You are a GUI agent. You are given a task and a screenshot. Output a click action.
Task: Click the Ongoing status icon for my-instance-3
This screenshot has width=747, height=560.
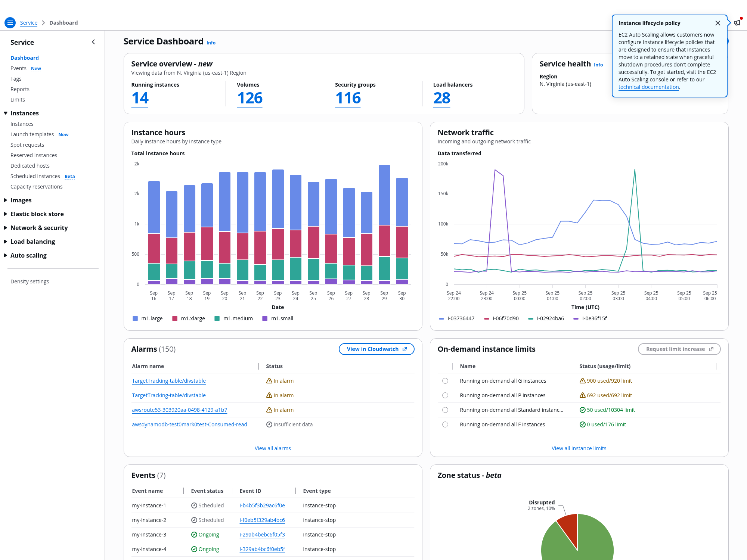[194, 535]
